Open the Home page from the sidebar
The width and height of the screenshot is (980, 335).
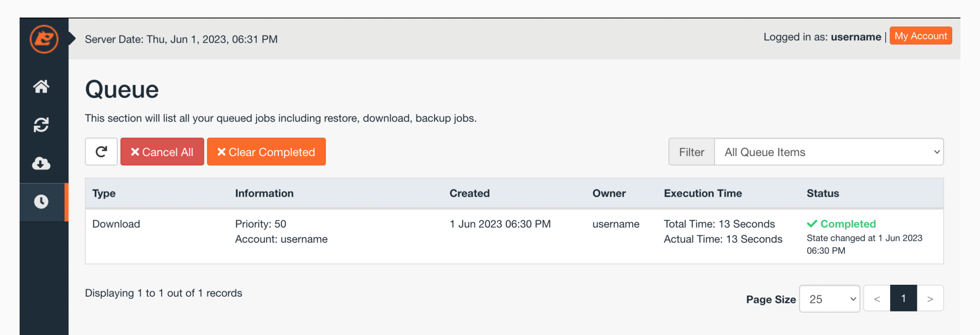point(42,87)
